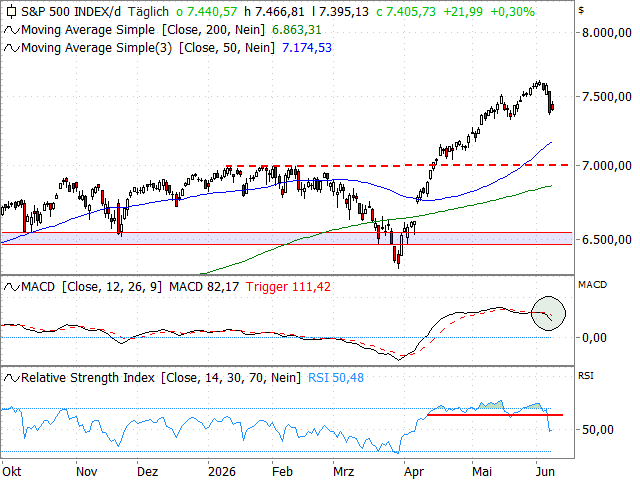Image resolution: width=640 pixels, height=480 pixels.
Task: Click the high value h 7.466,81
Action: pos(274,12)
